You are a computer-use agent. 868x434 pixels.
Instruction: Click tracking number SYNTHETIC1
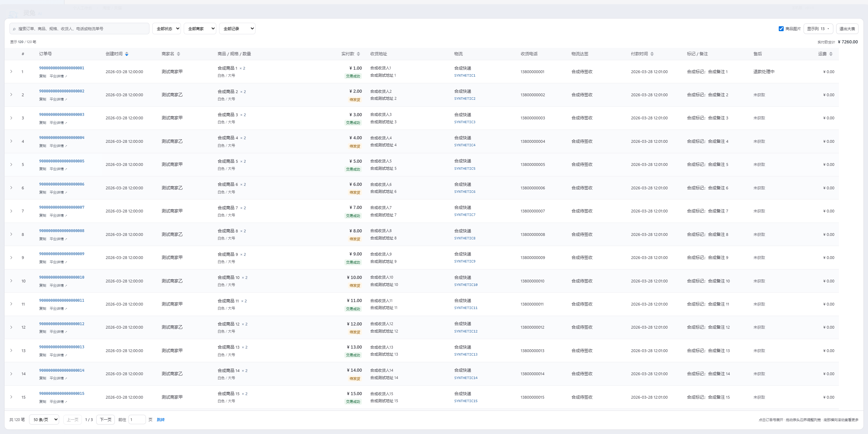pos(465,76)
